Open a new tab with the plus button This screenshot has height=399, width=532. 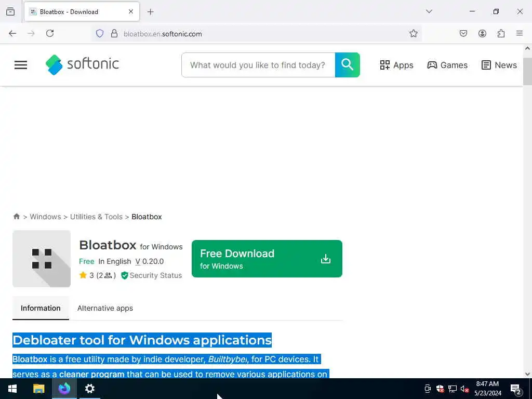click(x=151, y=12)
